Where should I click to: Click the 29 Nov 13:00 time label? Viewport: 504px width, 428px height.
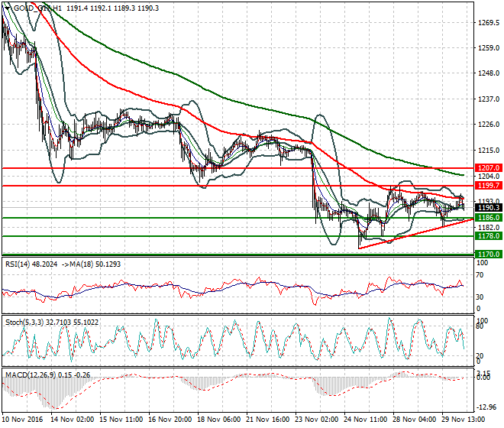[x=464, y=420]
